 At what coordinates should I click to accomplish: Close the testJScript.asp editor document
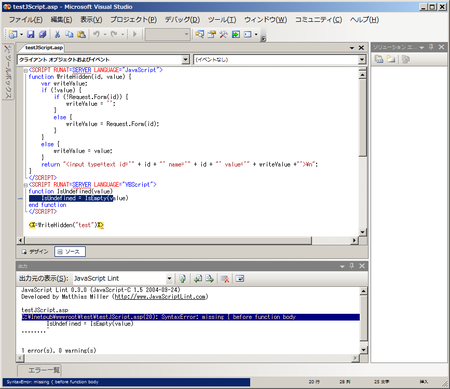point(361,48)
